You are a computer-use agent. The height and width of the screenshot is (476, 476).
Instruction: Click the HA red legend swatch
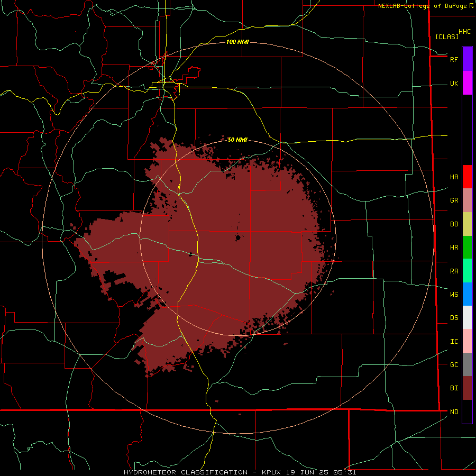coord(467,177)
